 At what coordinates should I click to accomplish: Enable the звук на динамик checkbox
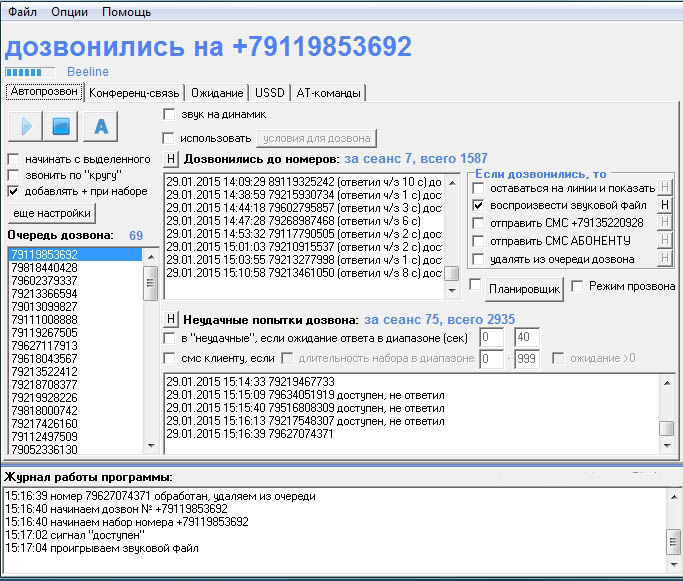pyautogui.click(x=169, y=115)
